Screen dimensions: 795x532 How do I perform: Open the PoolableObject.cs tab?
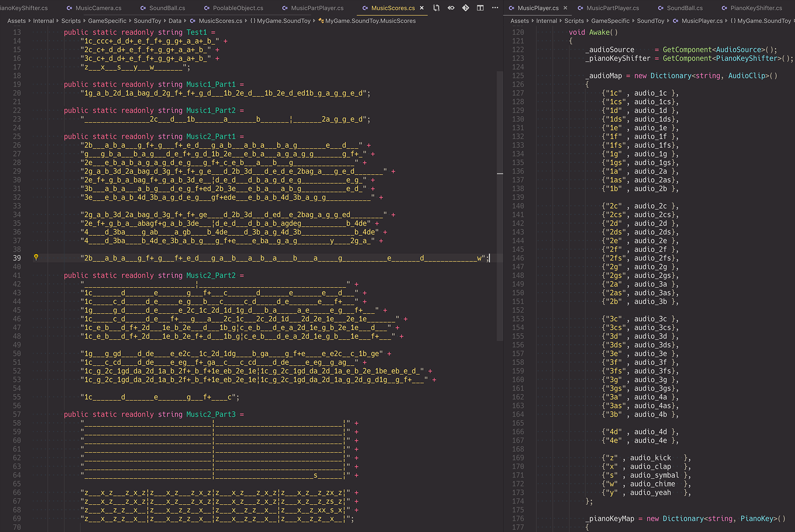tap(237, 8)
